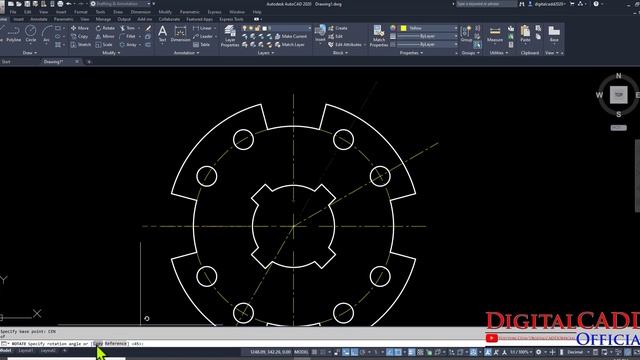Viewport: 640px width, 360px height.
Task: Expand the Properties panel
Action: (x=411, y=53)
